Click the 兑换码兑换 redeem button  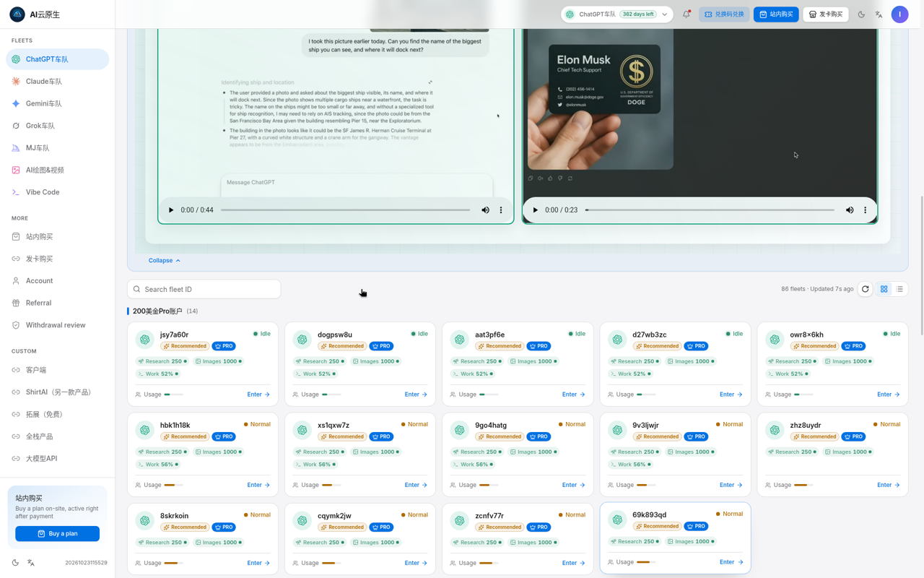tap(724, 14)
